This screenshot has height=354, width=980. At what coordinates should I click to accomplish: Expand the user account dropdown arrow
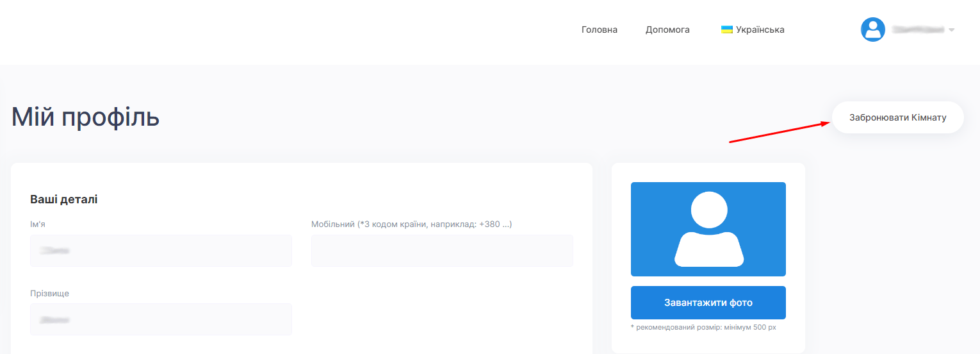click(951, 30)
